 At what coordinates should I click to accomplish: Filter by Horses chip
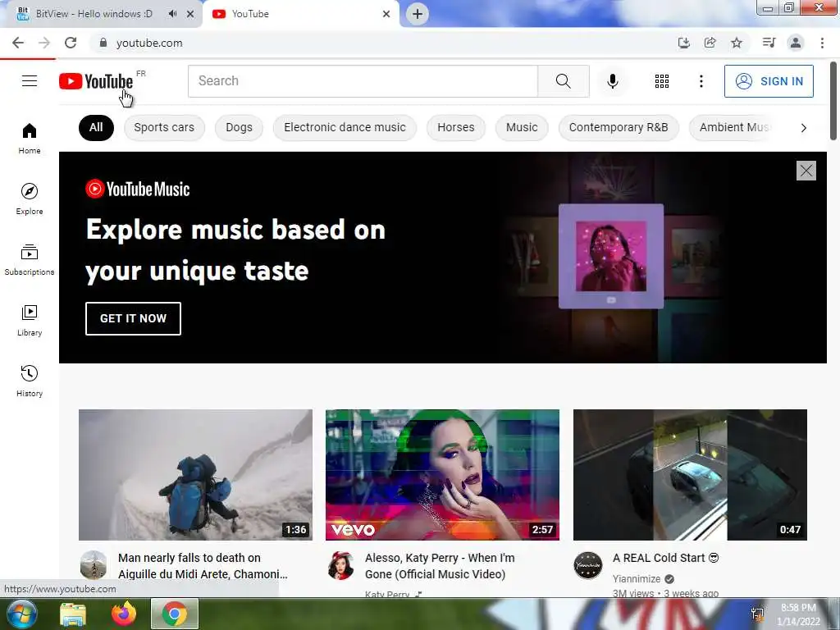[456, 127]
